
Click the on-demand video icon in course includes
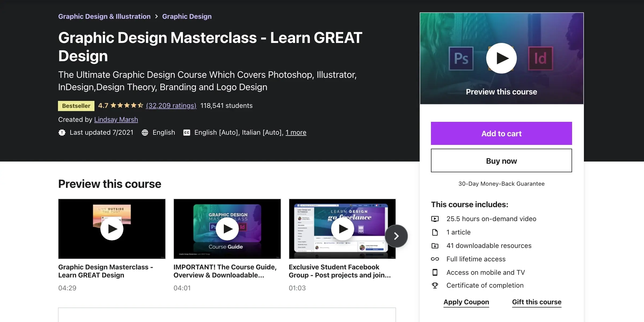point(436,219)
